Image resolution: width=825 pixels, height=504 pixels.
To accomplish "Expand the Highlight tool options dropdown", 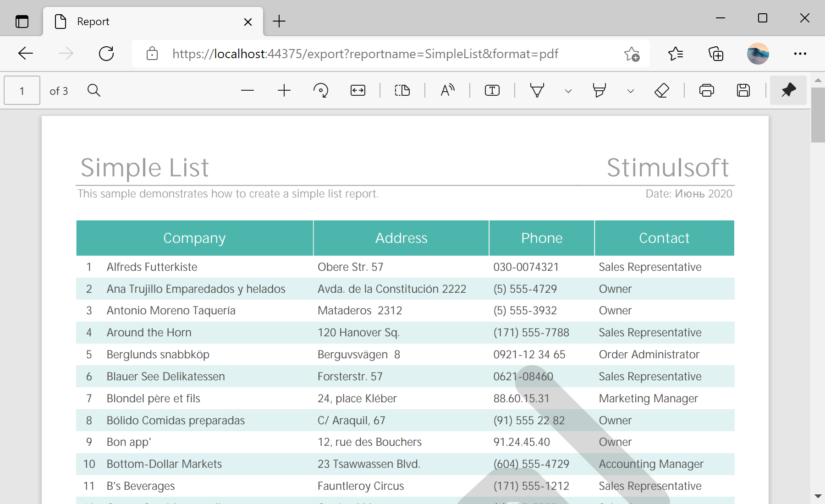I will 631,91.
